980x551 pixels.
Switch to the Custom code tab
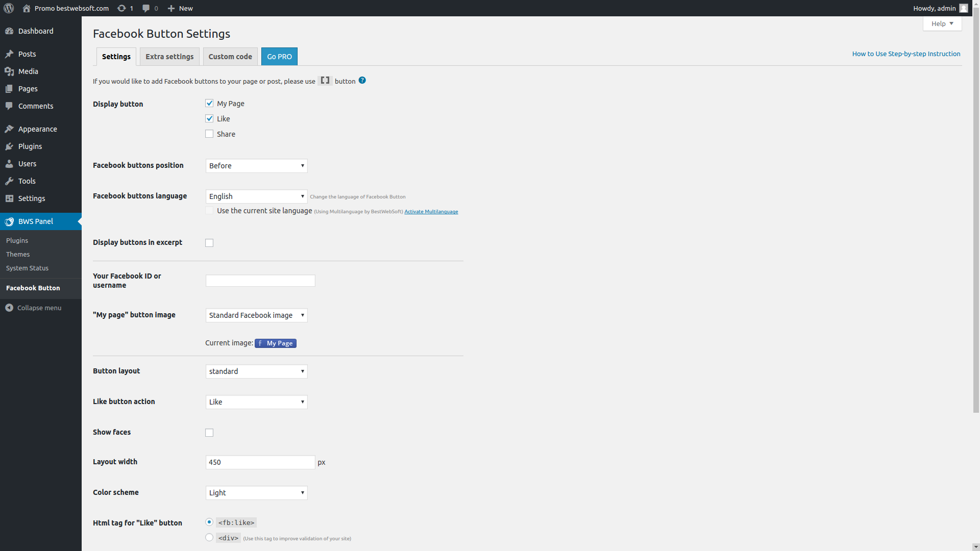point(230,57)
